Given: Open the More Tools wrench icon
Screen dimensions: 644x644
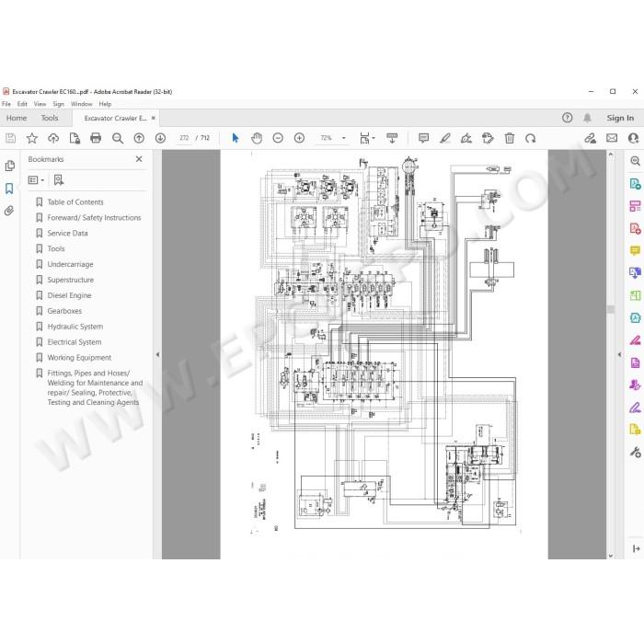Looking at the screenshot, I should [x=635, y=453].
